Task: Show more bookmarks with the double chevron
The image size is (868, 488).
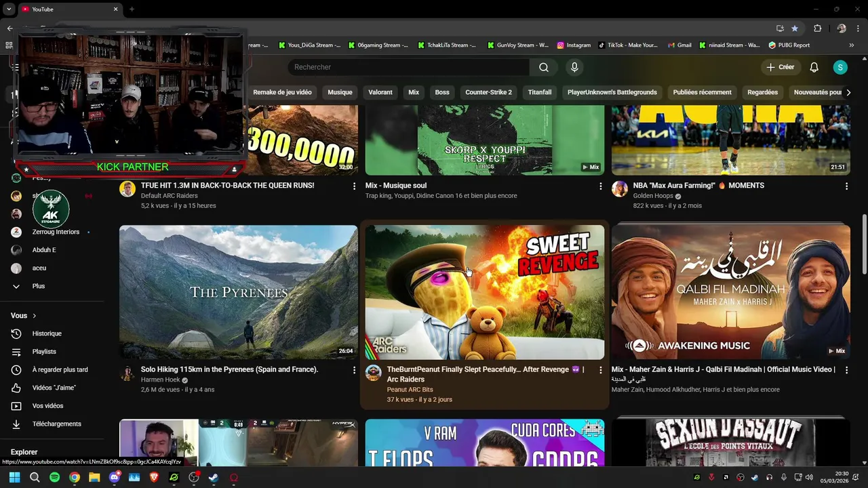Action: pos(852,45)
